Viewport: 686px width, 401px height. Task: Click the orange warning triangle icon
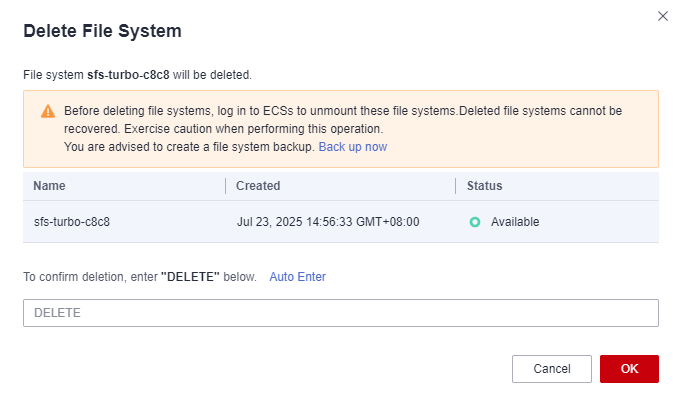(48, 112)
